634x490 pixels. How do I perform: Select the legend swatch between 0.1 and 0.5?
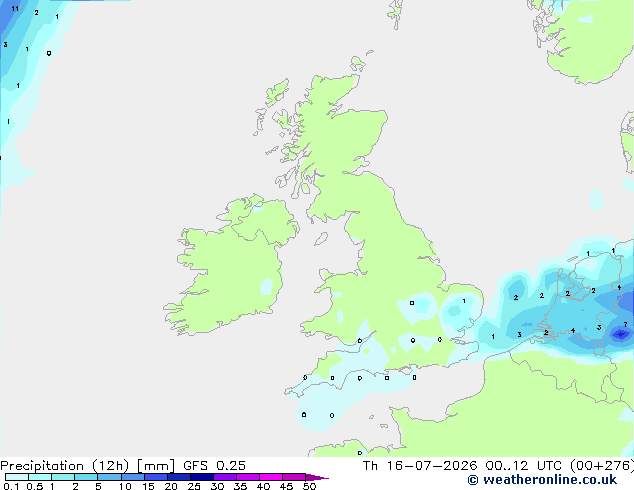17,477
